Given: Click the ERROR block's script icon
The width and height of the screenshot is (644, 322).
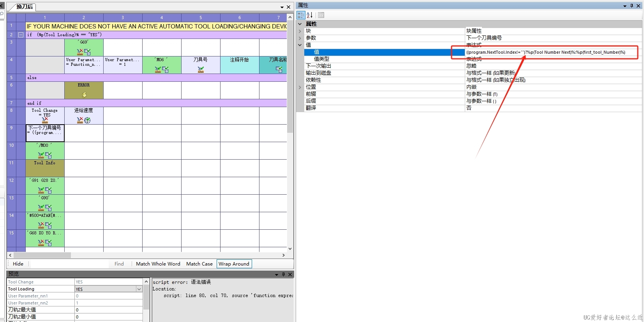Looking at the screenshot, I should 84,94.
